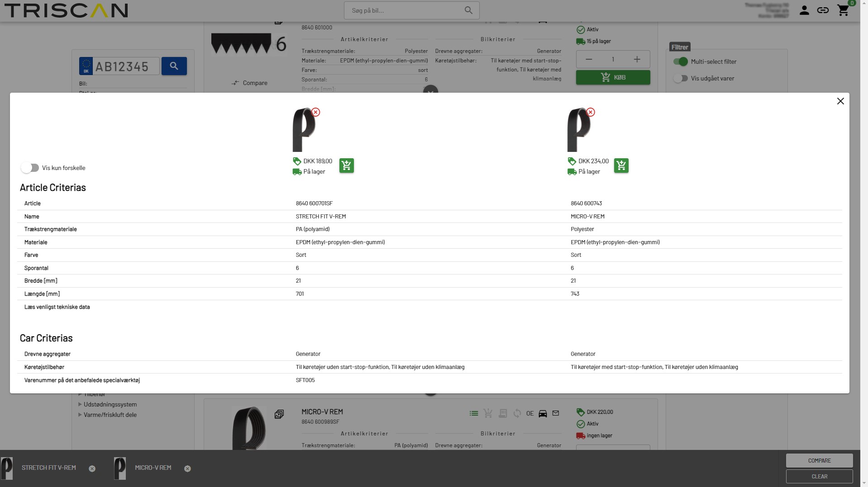868x487 pixels.
Task: Click the SFT005 special tool number
Action: click(305, 380)
